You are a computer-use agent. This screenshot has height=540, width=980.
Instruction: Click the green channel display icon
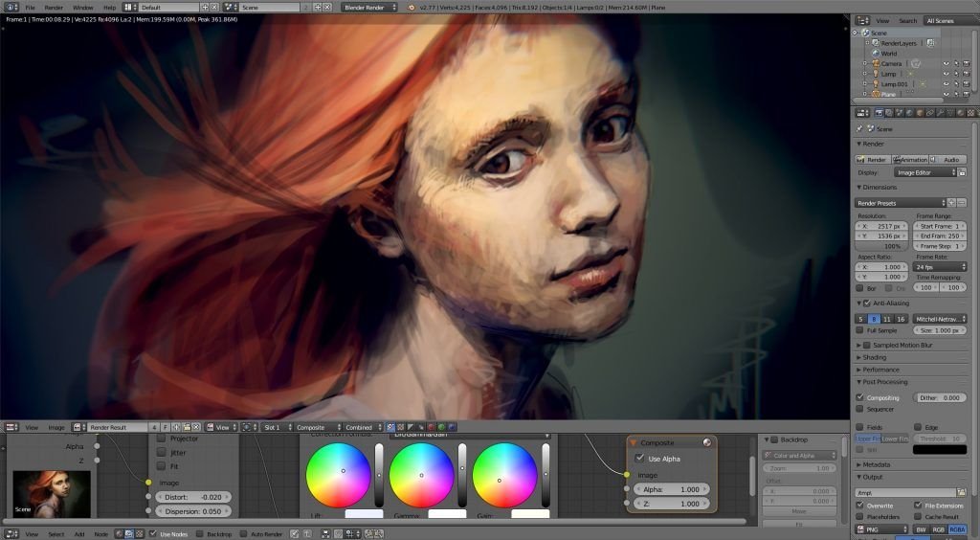pos(440,427)
